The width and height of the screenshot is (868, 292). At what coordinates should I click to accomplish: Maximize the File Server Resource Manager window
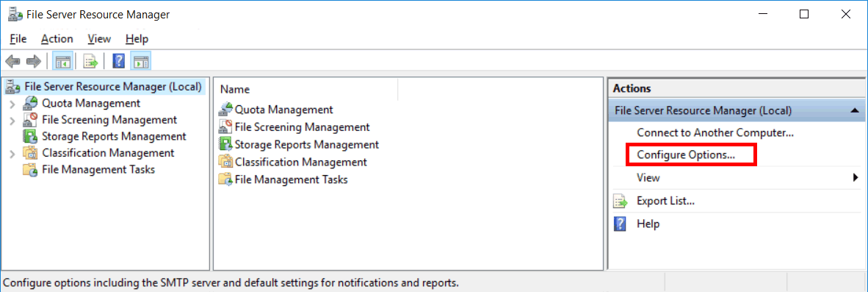click(804, 15)
